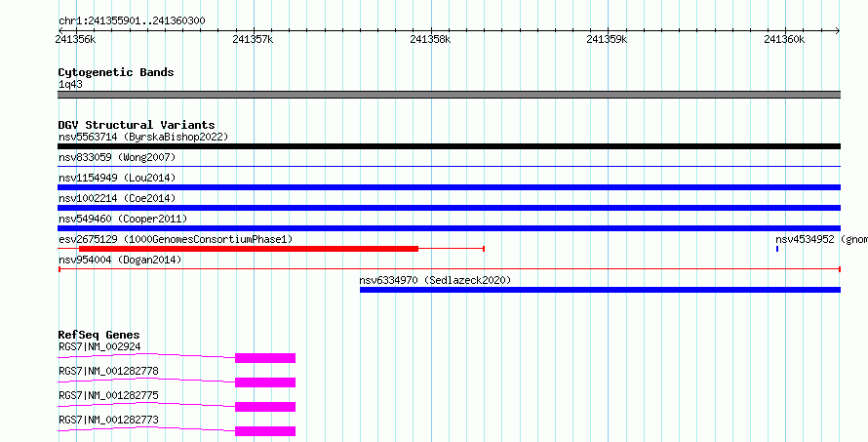Screen dimensions: 868x442
Task: Click the nsv1154949 (Lou2014) blue bar
Action: pos(449,187)
